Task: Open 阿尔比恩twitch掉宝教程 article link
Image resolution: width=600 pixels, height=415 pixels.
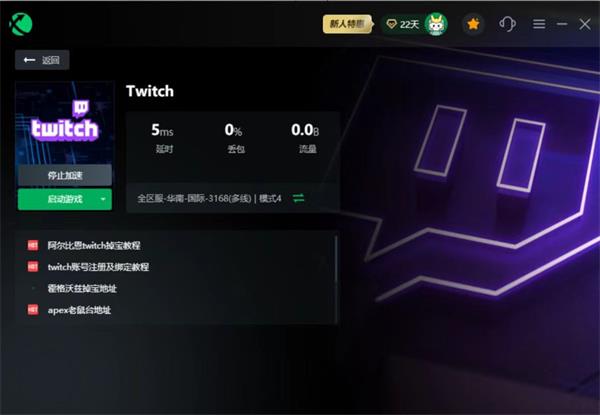Action: [x=94, y=246]
